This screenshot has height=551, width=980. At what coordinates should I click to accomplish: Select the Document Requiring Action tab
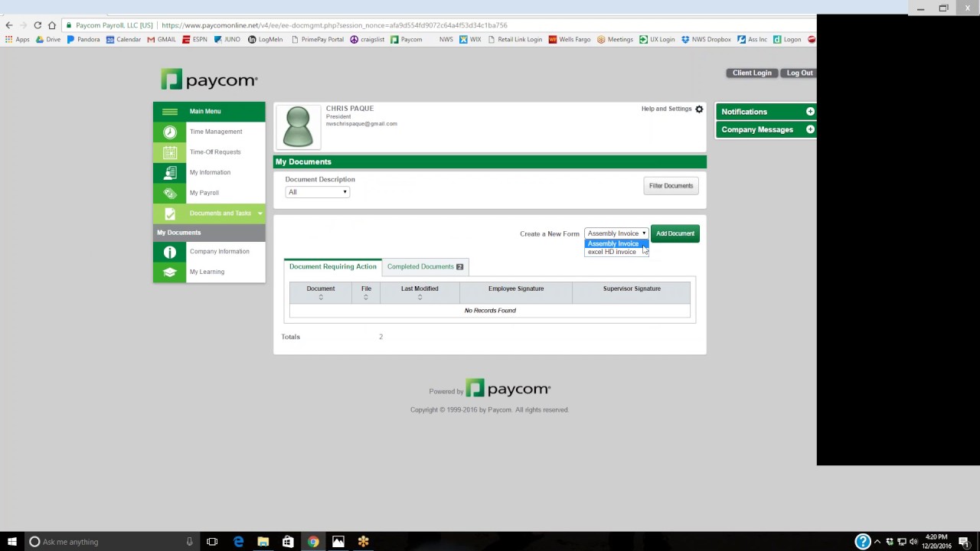coord(332,266)
